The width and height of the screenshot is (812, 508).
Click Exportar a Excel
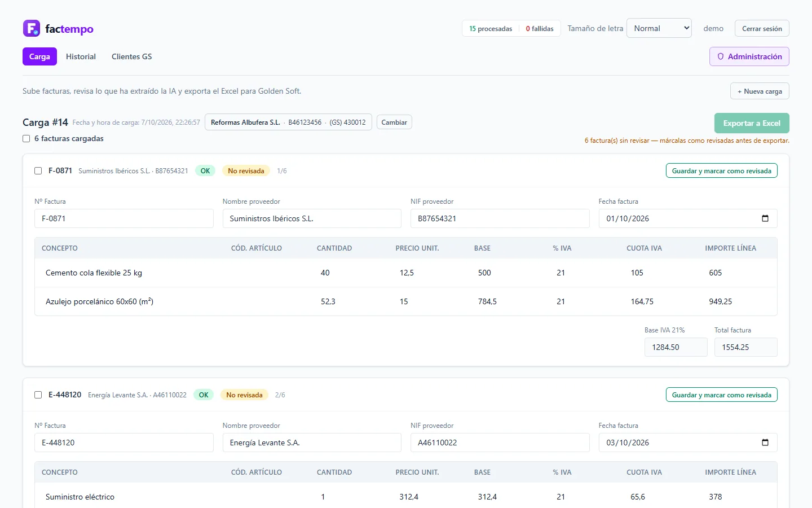[752, 123]
